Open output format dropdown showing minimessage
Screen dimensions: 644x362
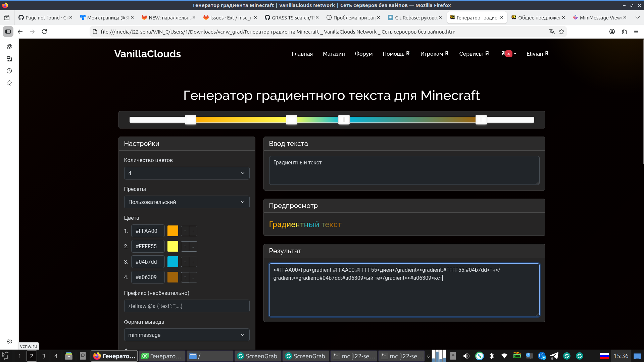[x=187, y=335]
